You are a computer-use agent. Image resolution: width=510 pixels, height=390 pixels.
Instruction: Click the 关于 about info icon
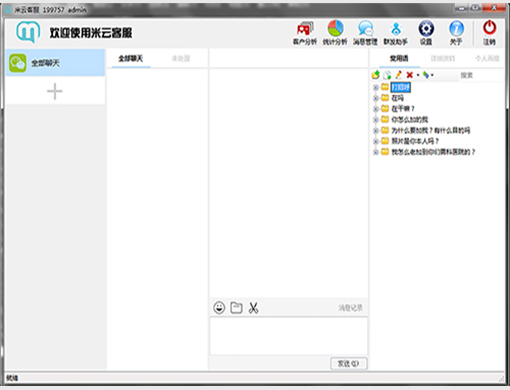tap(456, 33)
